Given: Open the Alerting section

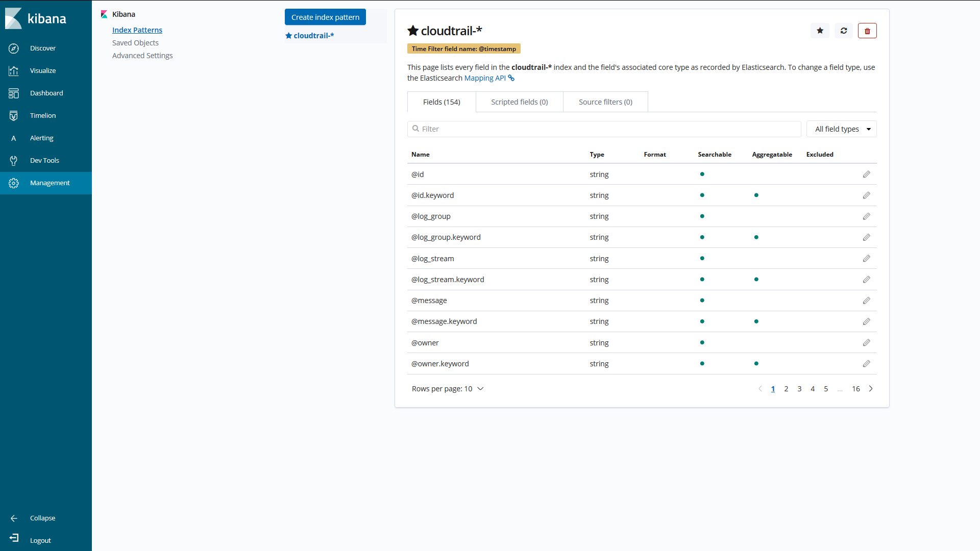Looking at the screenshot, I should point(41,138).
